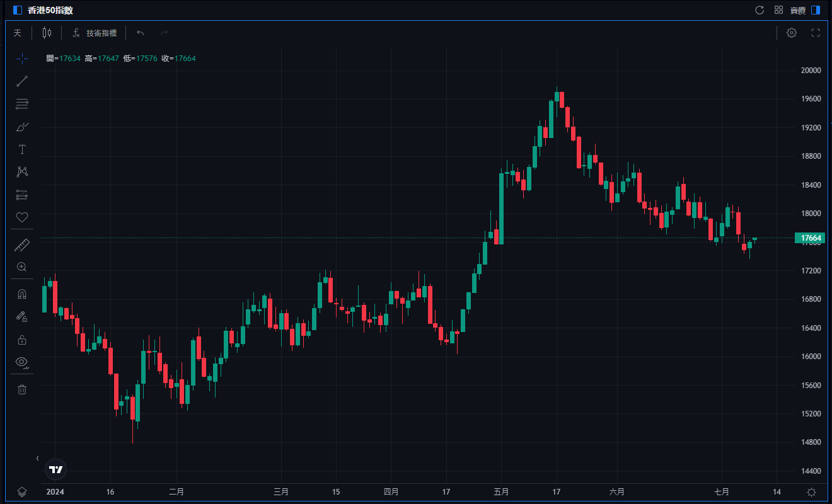The width and height of the screenshot is (832, 504).
Task: Click the TradingView logo
Action: click(x=56, y=469)
